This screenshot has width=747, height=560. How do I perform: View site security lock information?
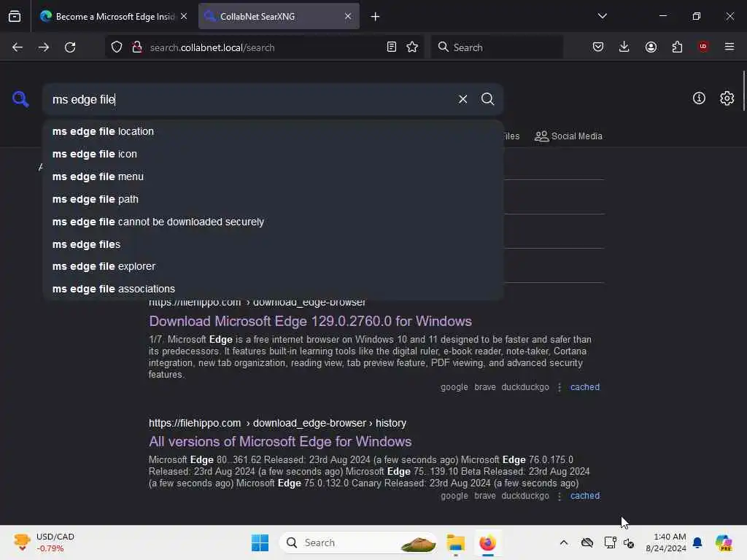click(x=137, y=47)
